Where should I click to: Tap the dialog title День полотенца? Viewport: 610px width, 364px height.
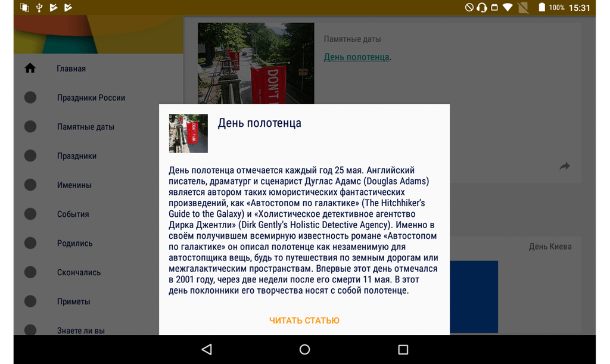click(x=260, y=123)
